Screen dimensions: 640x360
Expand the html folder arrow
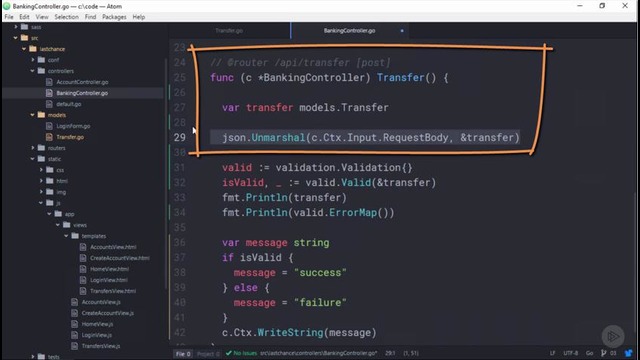(x=41, y=181)
